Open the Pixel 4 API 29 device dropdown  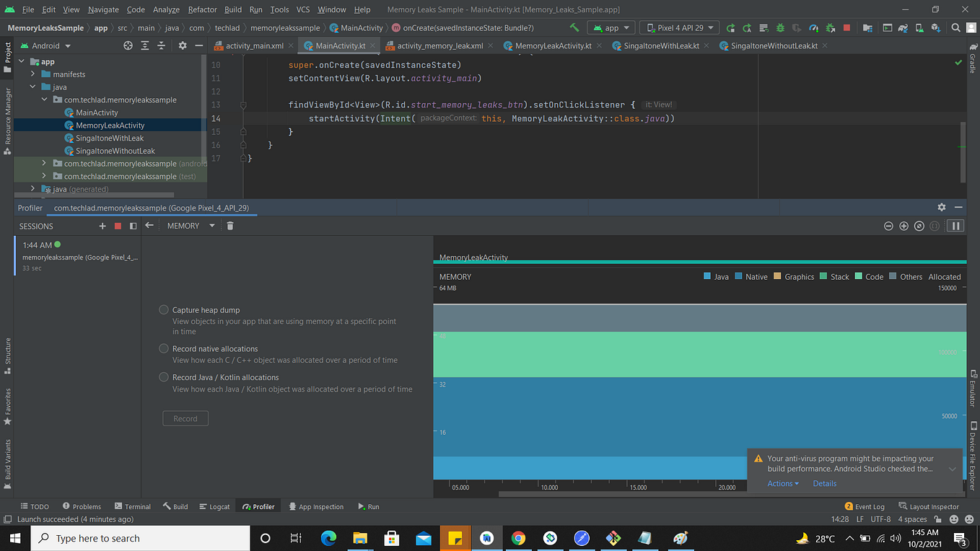(679, 28)
